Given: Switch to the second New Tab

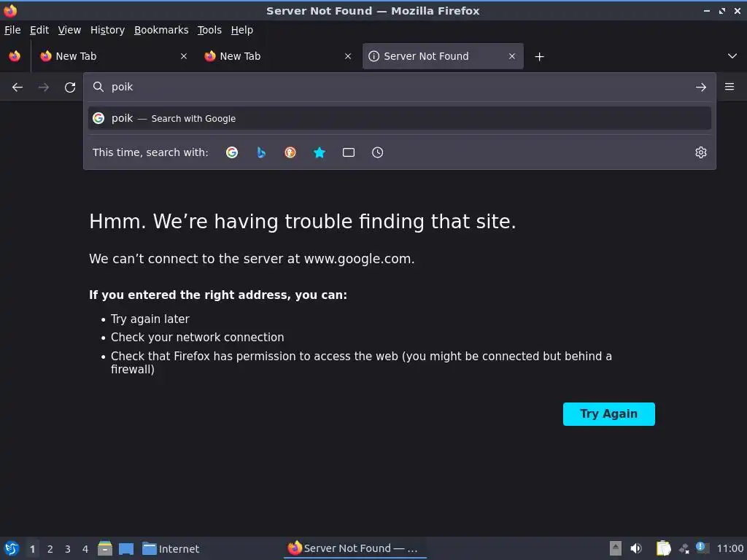Looking at the screenshot, I should 277,56.
